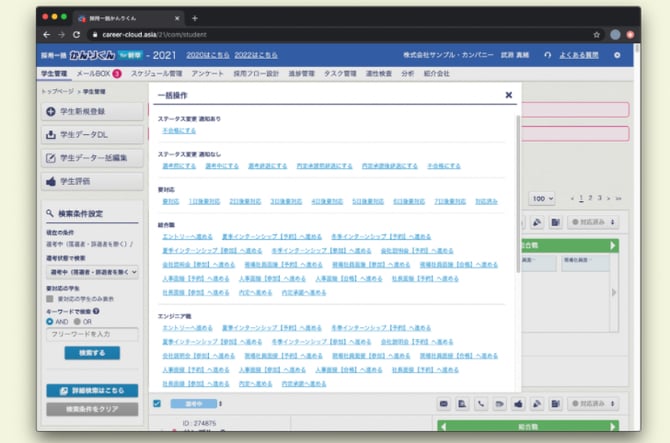Screen dimensions: 670x443
Task: Close the 一括操作 dialog with the X
Action: (x=508, y=96)
